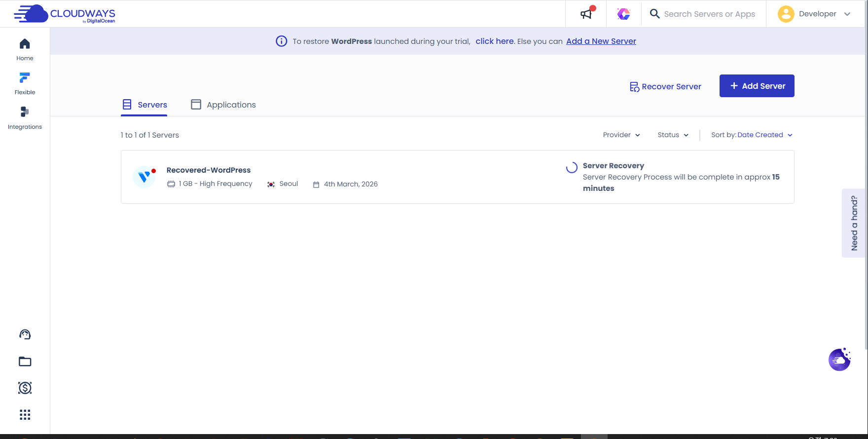This screenshot has height=439, width=868.
Task: Open the support headset icon
Action: point(25,334)
